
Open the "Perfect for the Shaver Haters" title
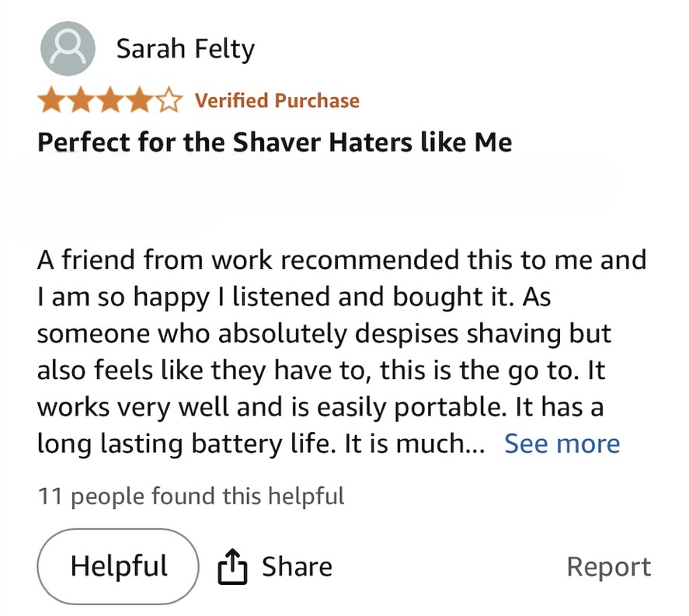tap(274, 143)
